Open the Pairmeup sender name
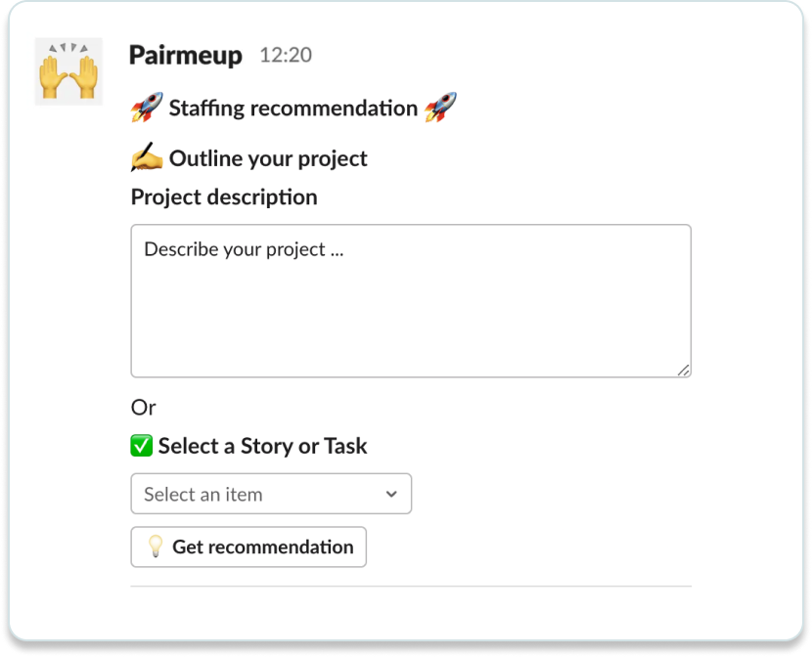The width and height of the screenshot is (812, 657). 186,55
